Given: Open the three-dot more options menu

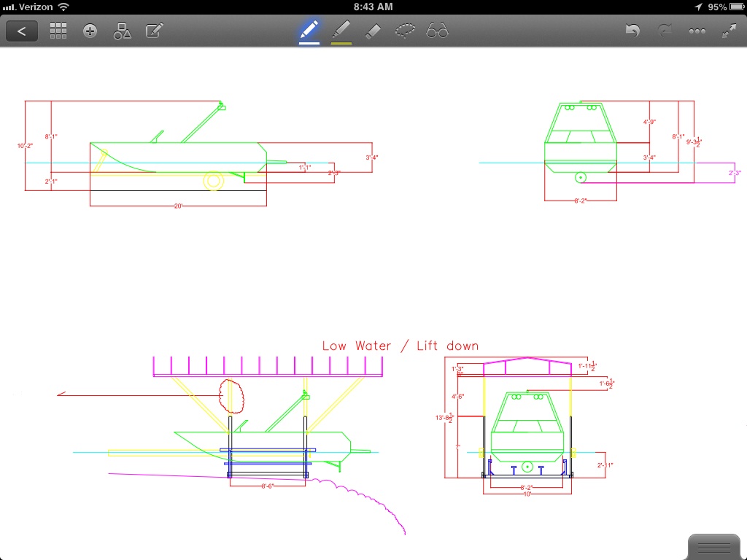Looking at the screenshot, I should pyautogui.click(x=697, y=31).
